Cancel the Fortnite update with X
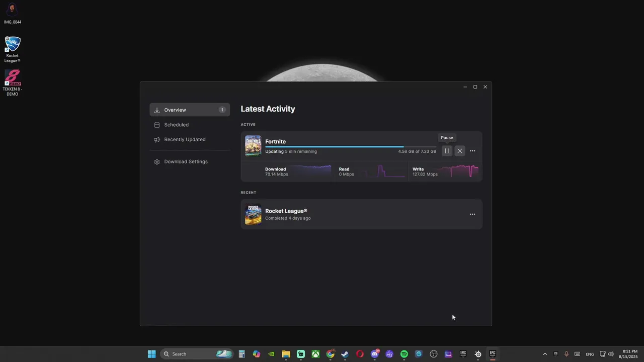644x362 pixels. 460,151
